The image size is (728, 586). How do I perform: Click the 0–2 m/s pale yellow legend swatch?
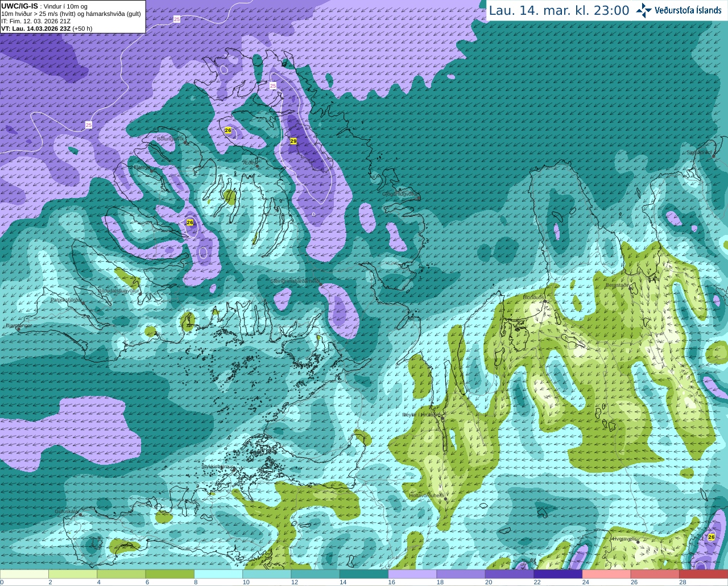[x=24, y=574]
